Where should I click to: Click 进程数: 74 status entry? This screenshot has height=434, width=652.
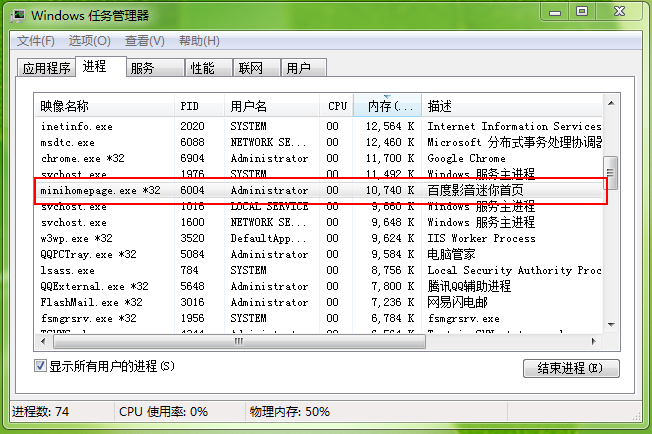pos(41,412)
